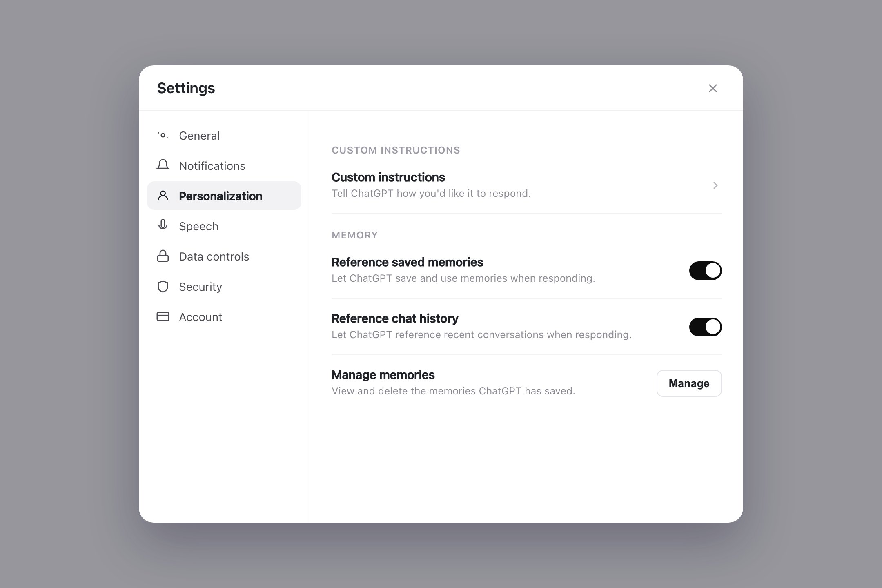
Task: Click the description "View and delete the memories"
Action: point(453,391)
